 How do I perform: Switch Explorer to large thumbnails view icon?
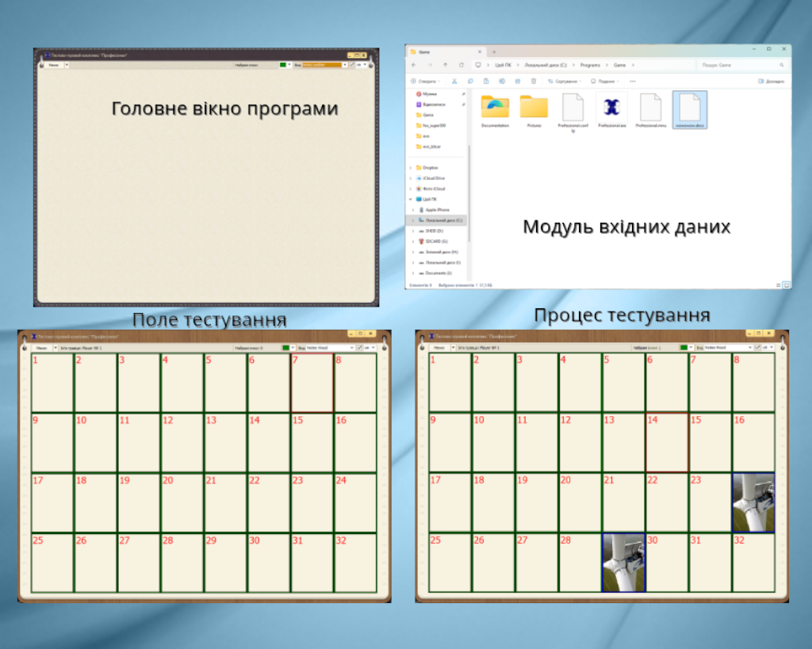[x=787, y=285]
